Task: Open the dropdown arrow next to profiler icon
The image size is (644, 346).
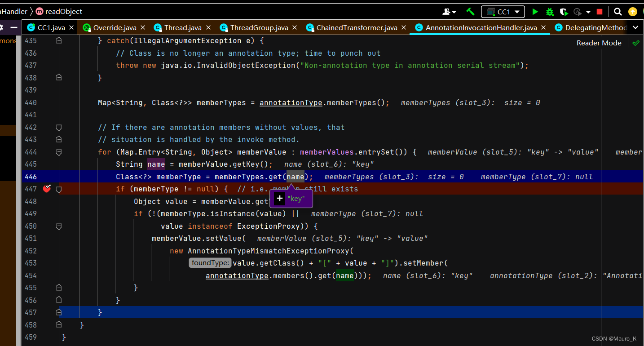Action: click(588, 12)
